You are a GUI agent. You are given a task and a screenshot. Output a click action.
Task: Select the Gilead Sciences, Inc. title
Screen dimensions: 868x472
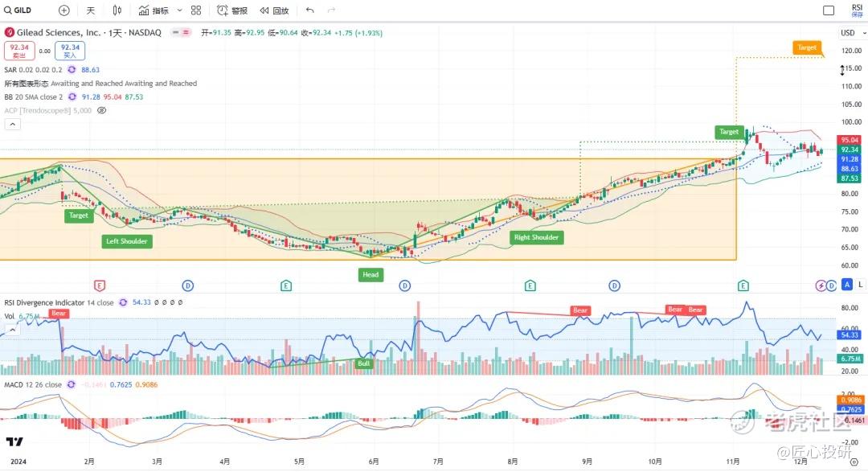[x=59, y=33]
